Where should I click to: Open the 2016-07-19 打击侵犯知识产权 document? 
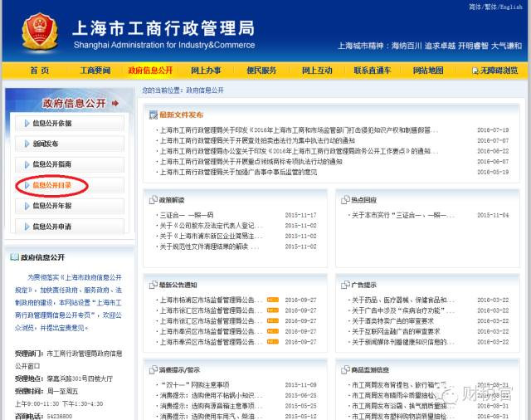click(x=299, y=130)
